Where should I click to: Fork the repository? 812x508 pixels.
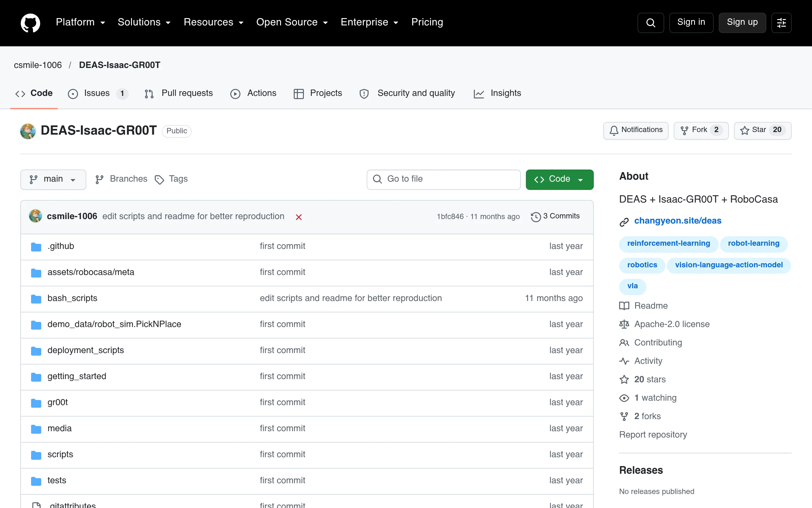pos(701,130)
